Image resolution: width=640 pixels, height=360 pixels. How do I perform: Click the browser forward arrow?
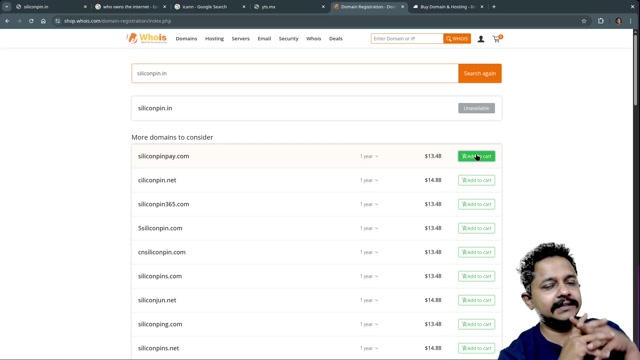coord(19,21)
